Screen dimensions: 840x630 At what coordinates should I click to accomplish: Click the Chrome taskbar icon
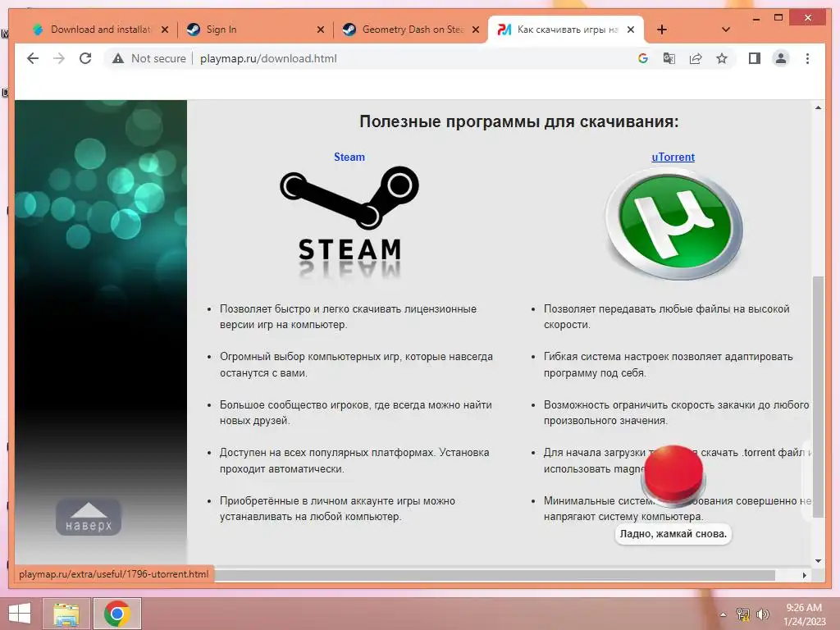pos(116,614)
